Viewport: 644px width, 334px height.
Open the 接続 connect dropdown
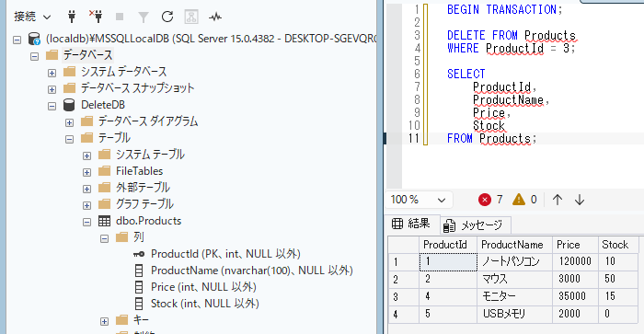point(32,17)
